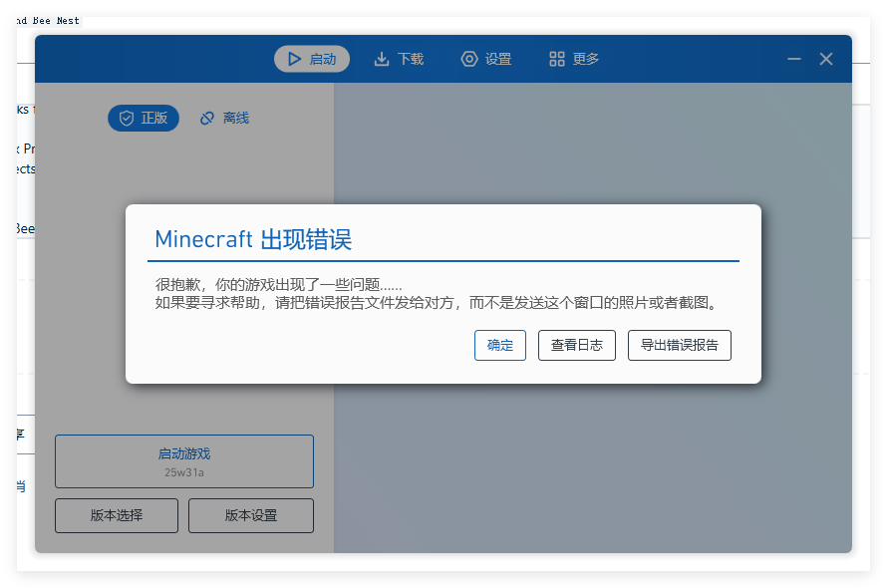The image size is (887, 588).
Task: Confirm the error dialog with 确定
Action: click(x=500, y=345)
